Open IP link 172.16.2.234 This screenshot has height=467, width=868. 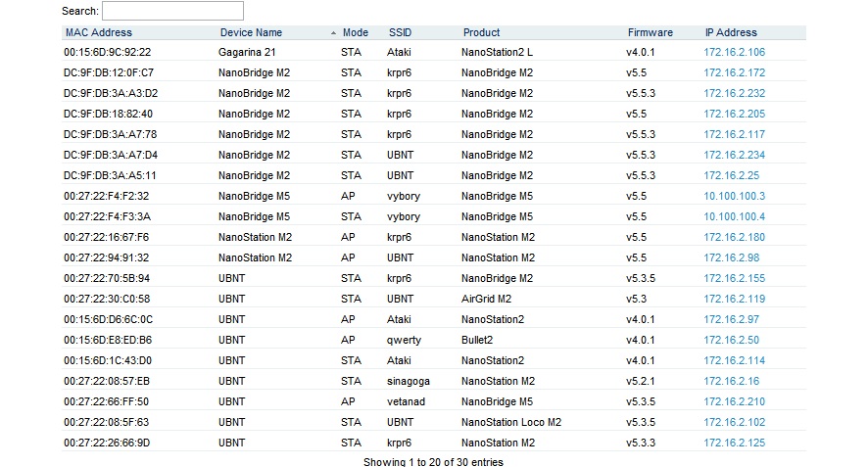(x=734, y=155)
